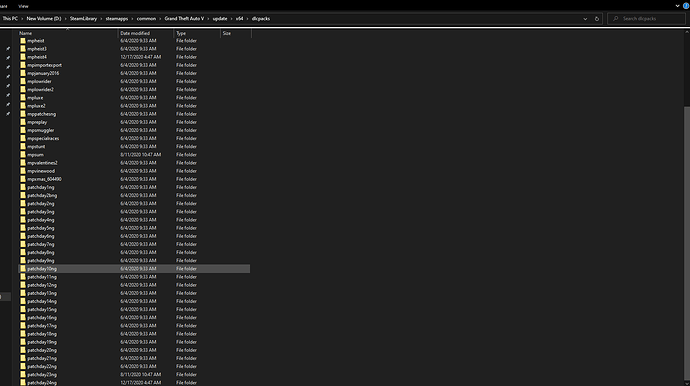690x386 pixels.
Task: Select the patchday1ng folder icon
Action: click(x=23, y=187)
